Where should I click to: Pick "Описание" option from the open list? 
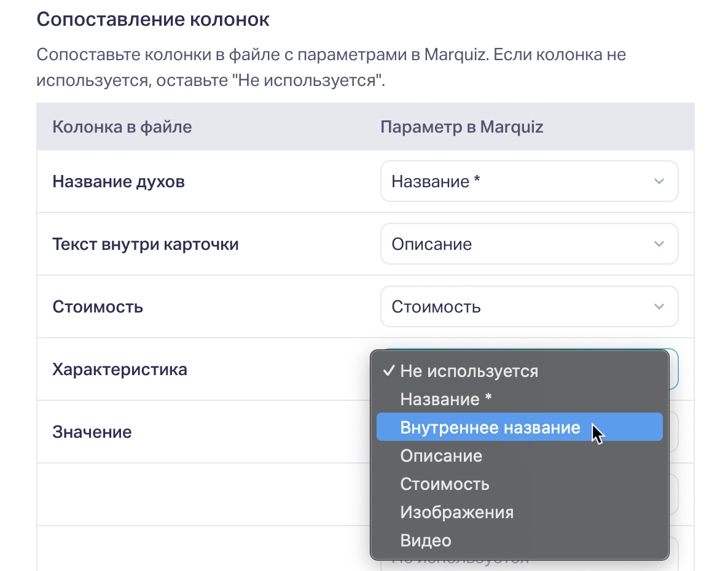point(441,456)
